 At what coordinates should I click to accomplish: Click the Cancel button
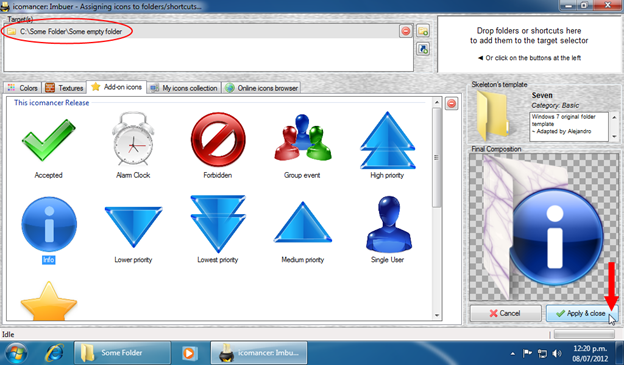[x=505, y=313]
